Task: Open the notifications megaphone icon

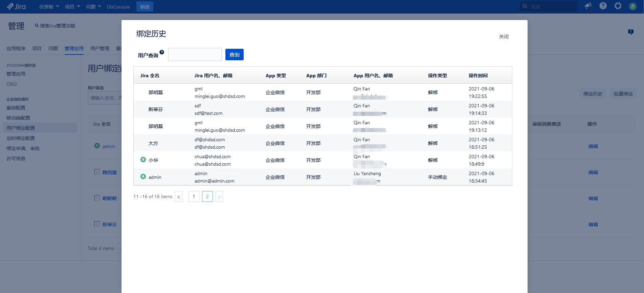Action: (588, 6)
